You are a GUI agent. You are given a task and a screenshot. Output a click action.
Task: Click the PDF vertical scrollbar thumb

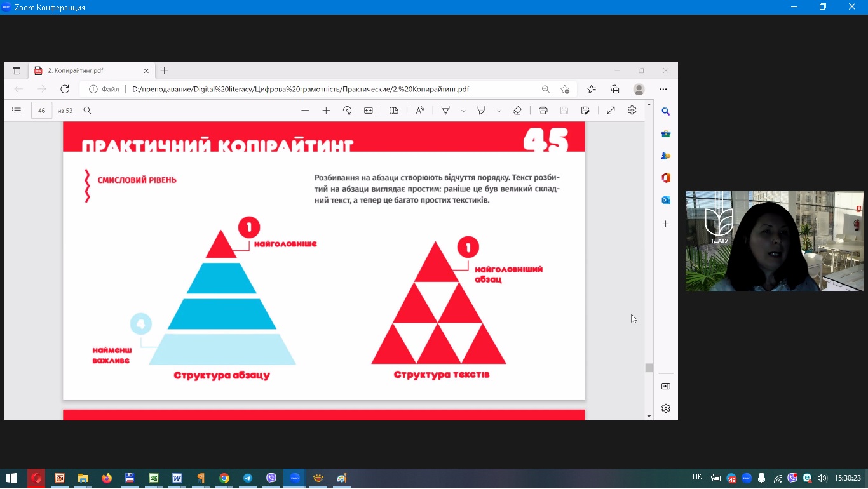click(x=649, y=368)
